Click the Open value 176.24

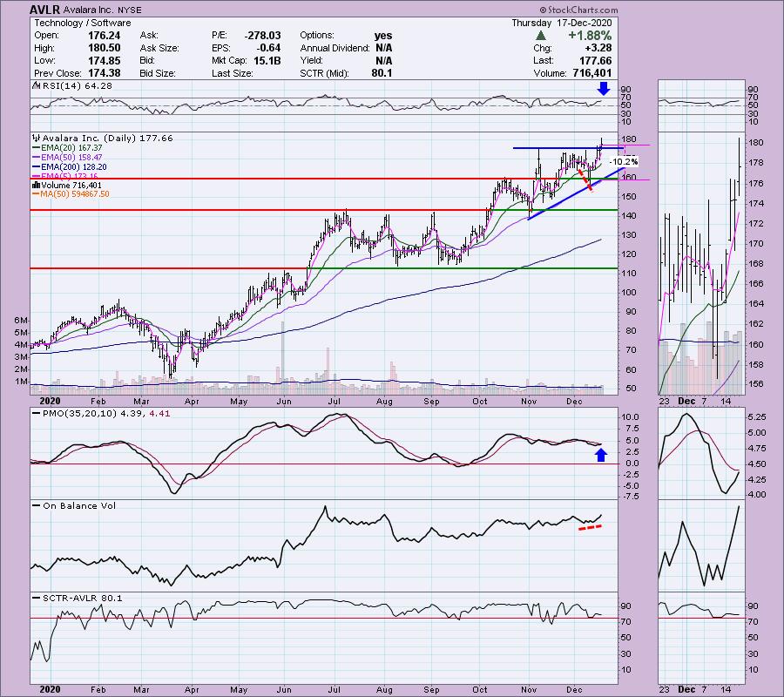(x=104, y=36)
